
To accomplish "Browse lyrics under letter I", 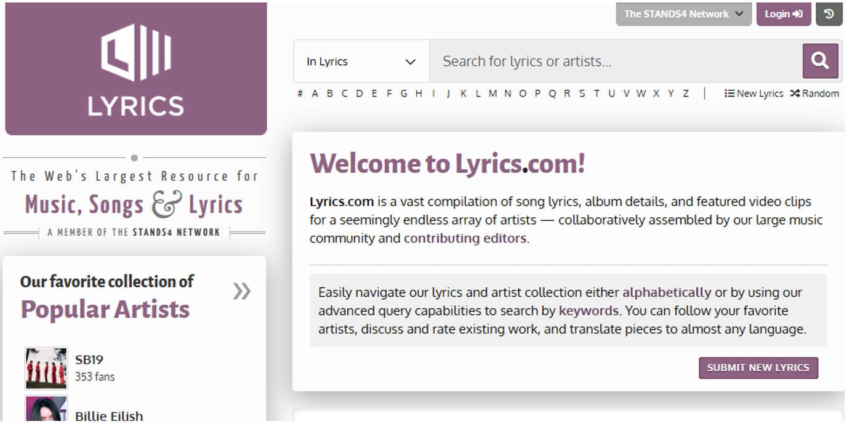I will [x=433, y=94].
